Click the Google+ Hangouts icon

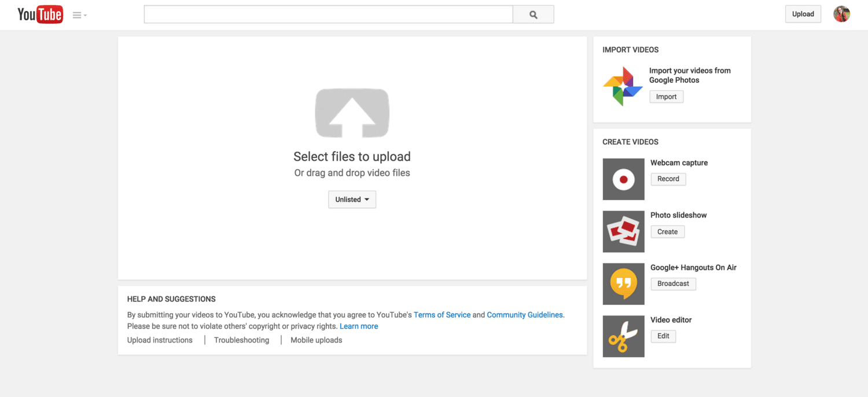(x=623, y=284)
